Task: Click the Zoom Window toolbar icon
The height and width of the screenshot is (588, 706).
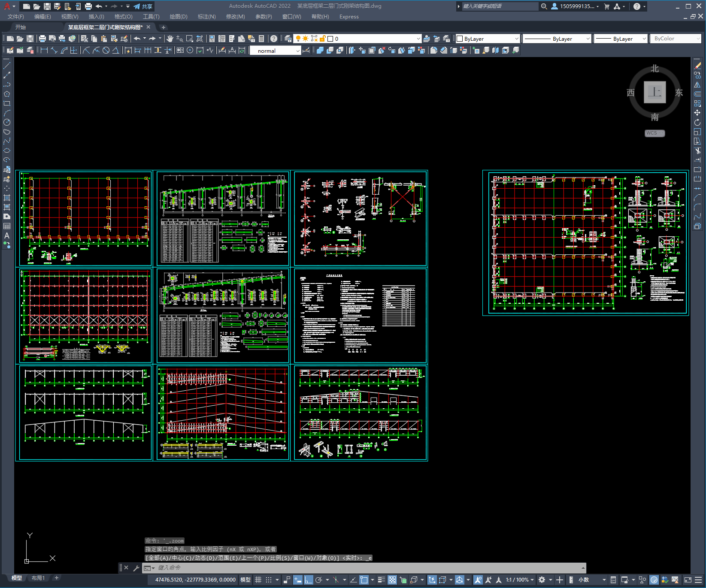Action: pos(190,39)
